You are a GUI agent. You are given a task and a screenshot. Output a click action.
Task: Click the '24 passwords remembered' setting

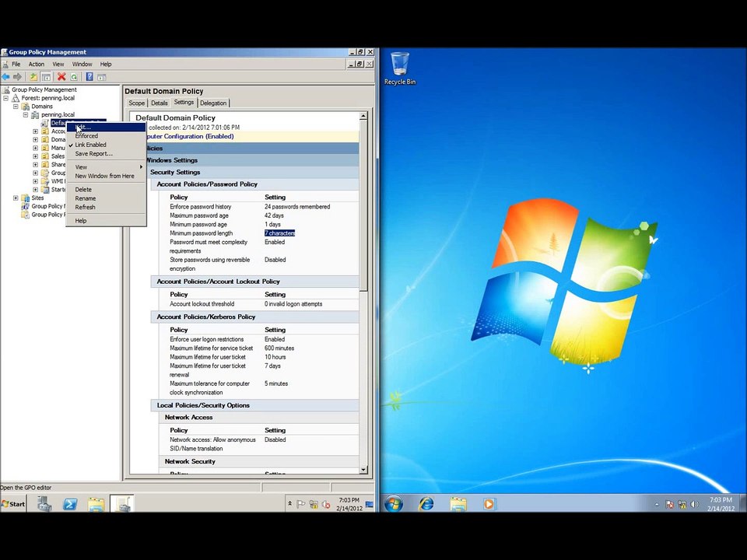pos(297,207)
